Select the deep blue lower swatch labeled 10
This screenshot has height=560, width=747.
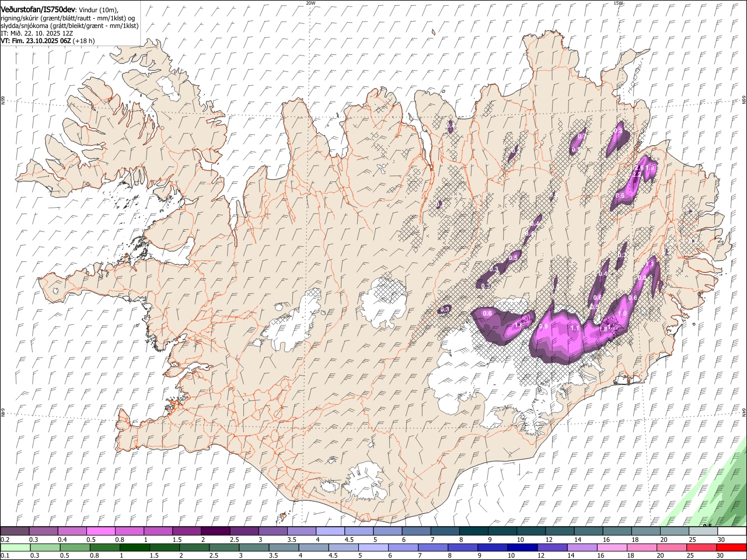tap(523, 547)
